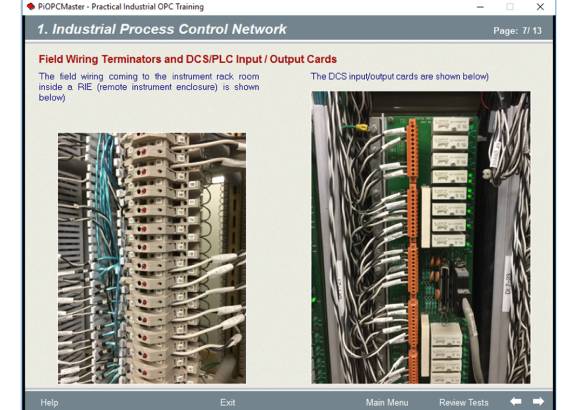Go to the next page arrow
The image size is (580, 410).
click(538, 401)
